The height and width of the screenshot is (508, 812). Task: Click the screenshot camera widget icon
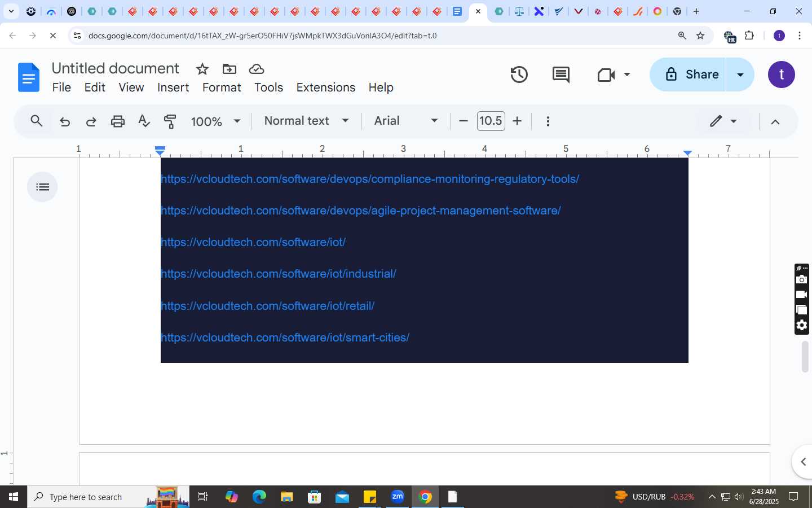coord(801,280)
